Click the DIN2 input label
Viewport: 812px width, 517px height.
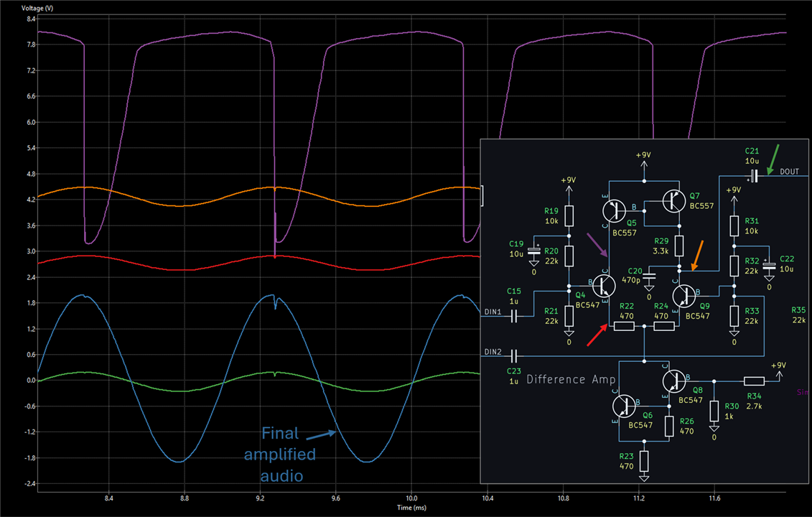click(493, 352)
